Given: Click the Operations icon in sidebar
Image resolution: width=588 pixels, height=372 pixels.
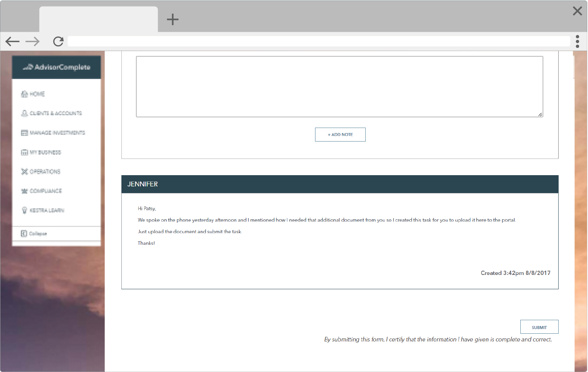Looking at the screenshot, I should [24, 172].
